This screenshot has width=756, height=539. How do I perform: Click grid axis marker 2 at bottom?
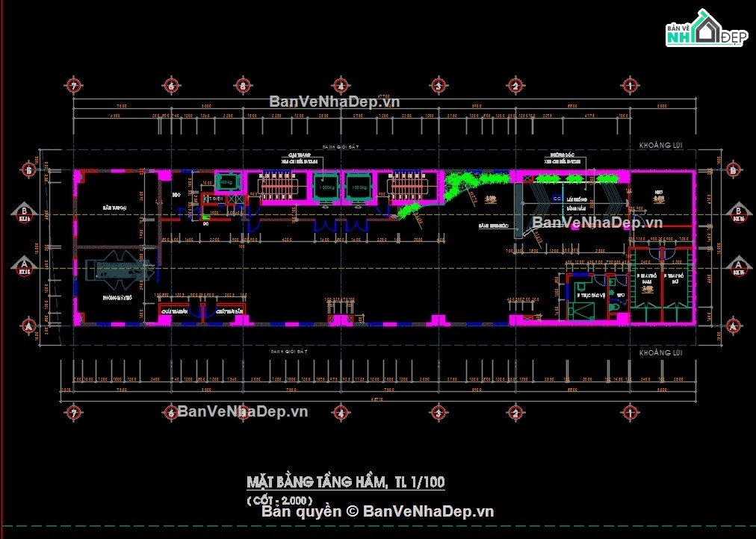point(515,413)
